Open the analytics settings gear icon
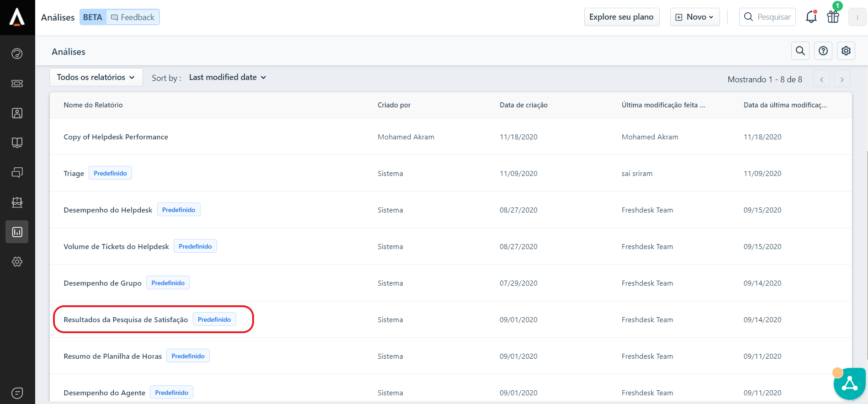 pos(846,51)
